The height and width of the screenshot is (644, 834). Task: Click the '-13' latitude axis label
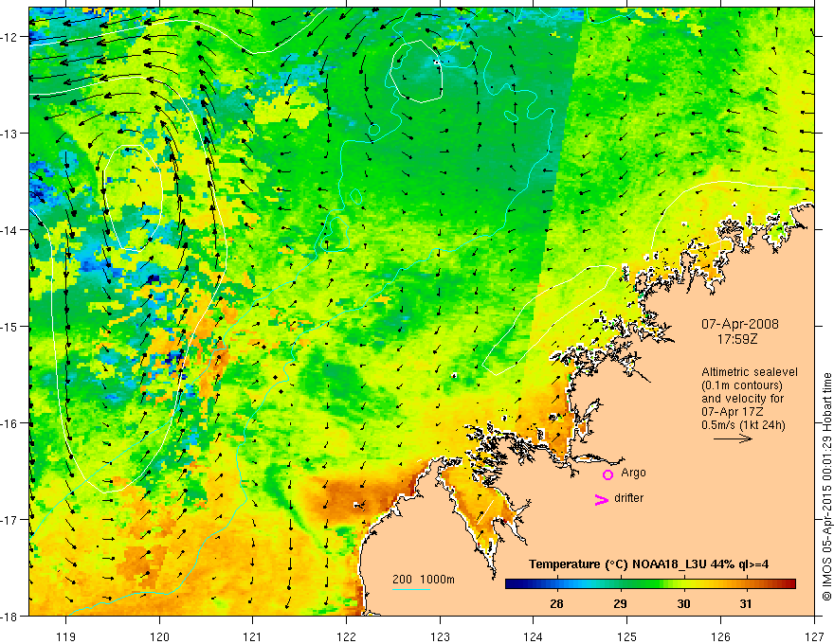coord(9,134)
